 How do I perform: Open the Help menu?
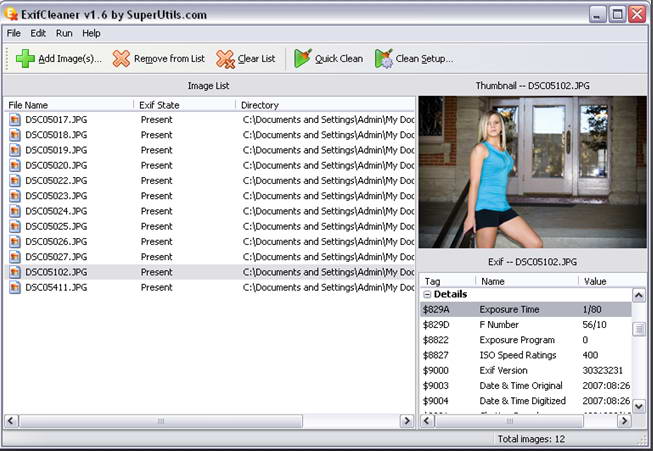[91, 33]
